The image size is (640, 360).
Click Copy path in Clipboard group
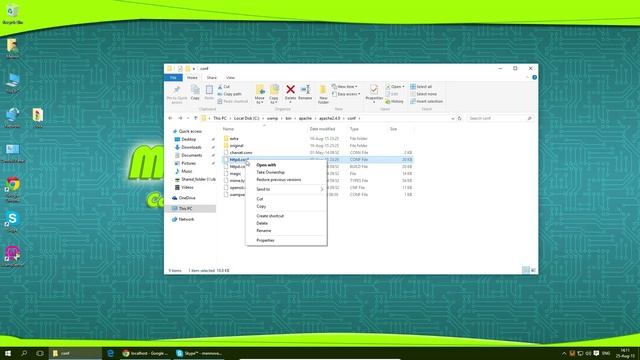click(229, 94)
